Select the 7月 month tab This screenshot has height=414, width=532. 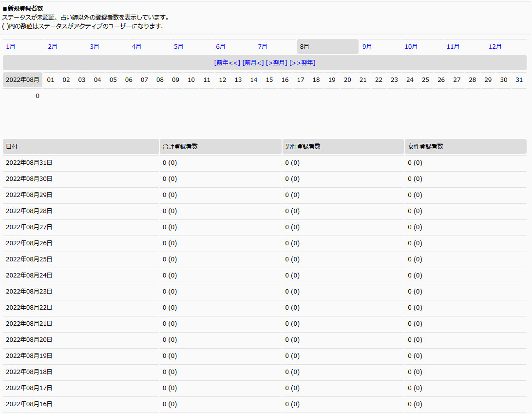263,47
